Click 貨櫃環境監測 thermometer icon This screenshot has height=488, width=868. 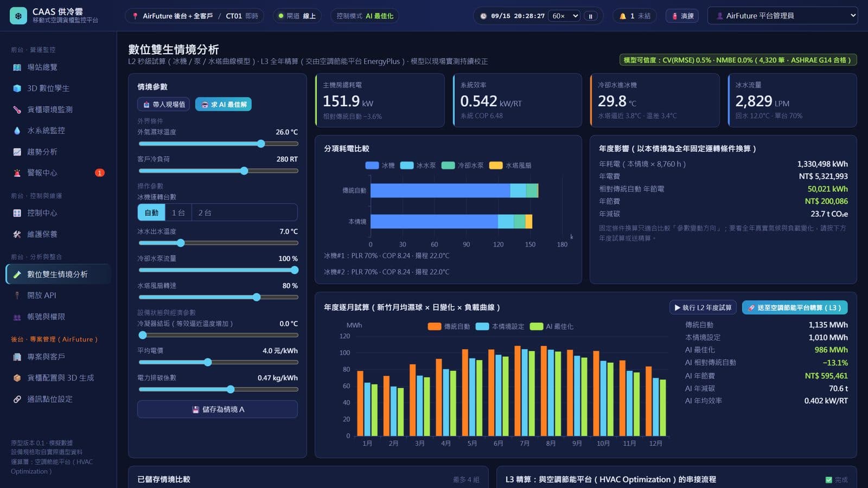point(17,110)
